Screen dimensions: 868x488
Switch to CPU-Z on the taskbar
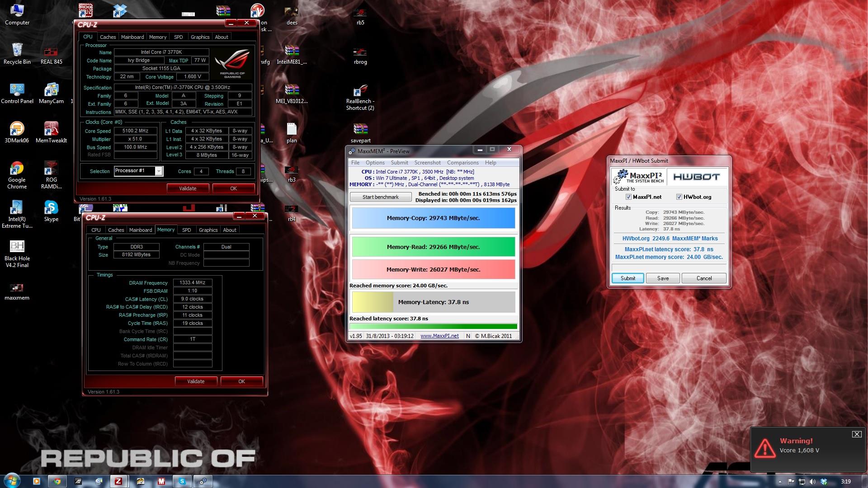[118, 481]
